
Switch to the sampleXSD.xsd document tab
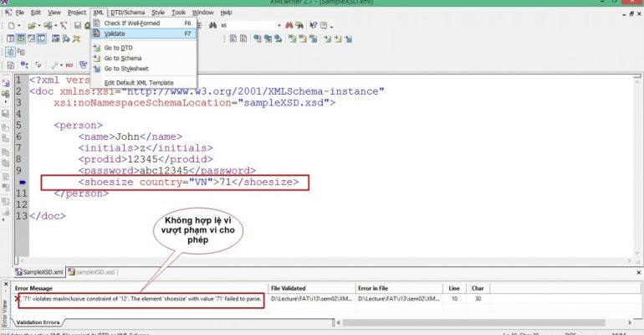tap(92, 272)
